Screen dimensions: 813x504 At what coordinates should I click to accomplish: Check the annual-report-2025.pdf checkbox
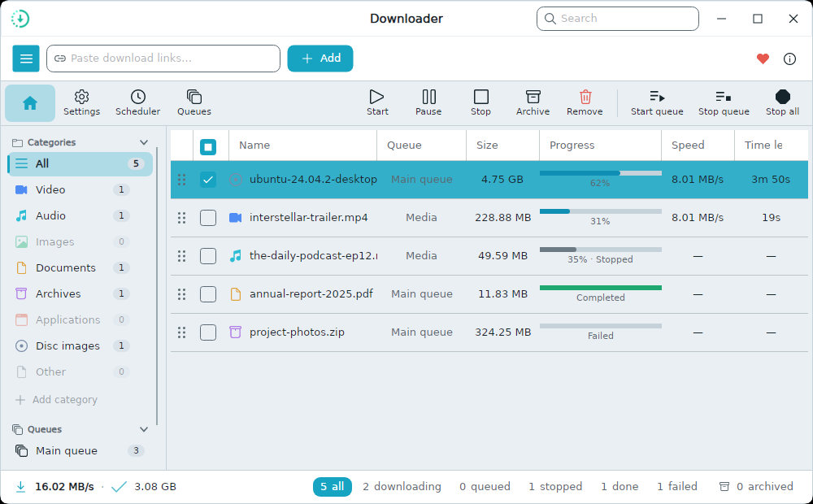coord(208,294)
